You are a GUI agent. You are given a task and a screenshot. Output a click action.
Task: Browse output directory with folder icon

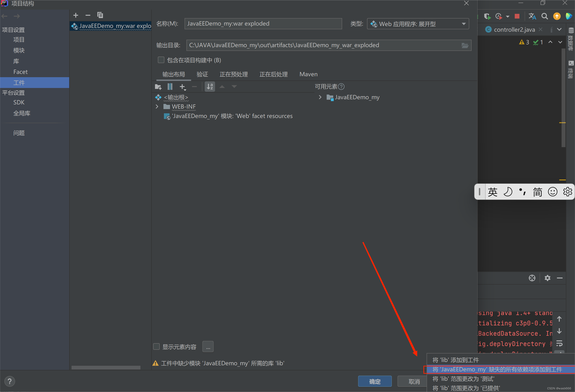tap(465, 45)
